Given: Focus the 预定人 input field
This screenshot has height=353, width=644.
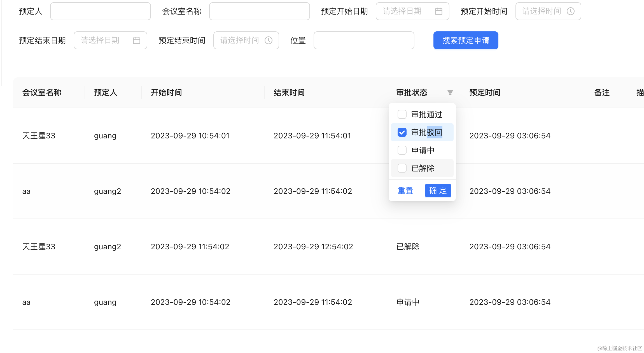Looking at the screenshot, I should [x=100, y=11].
